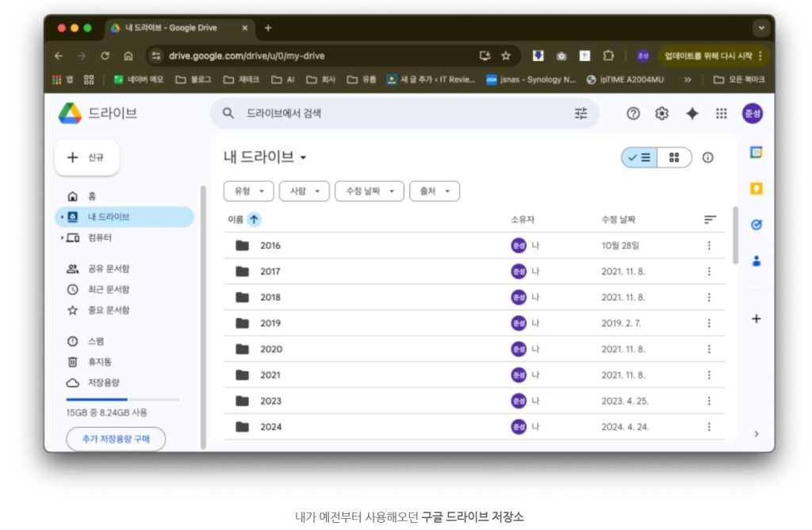Open Drive settings gear icon
This screenshot has height=530, width=812.
(x=661, y=113)
